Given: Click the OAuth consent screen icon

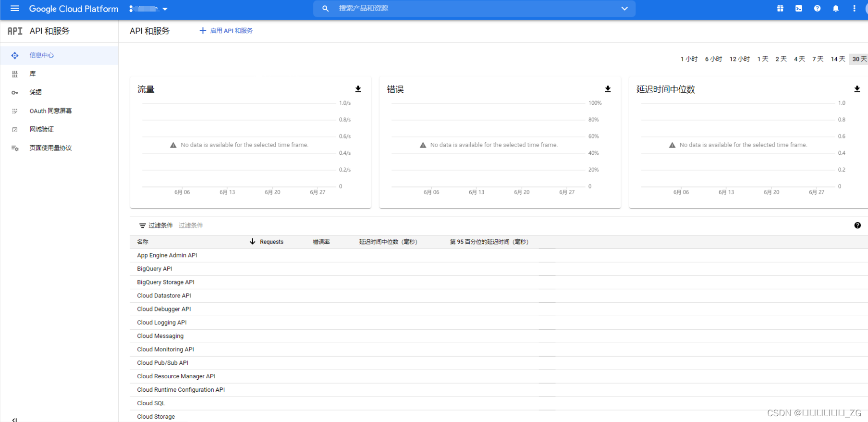Looking at the screenshot, I should tap(15, 111).
